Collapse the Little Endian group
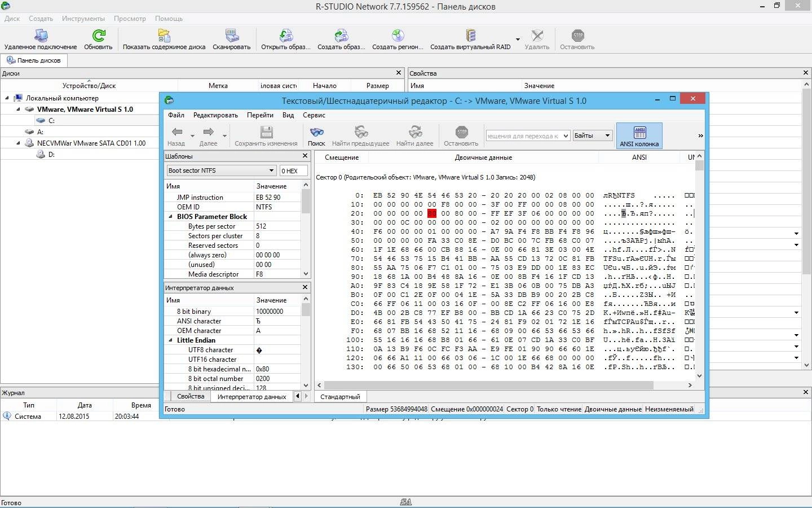Screen dimensions: 812x508 171,340
